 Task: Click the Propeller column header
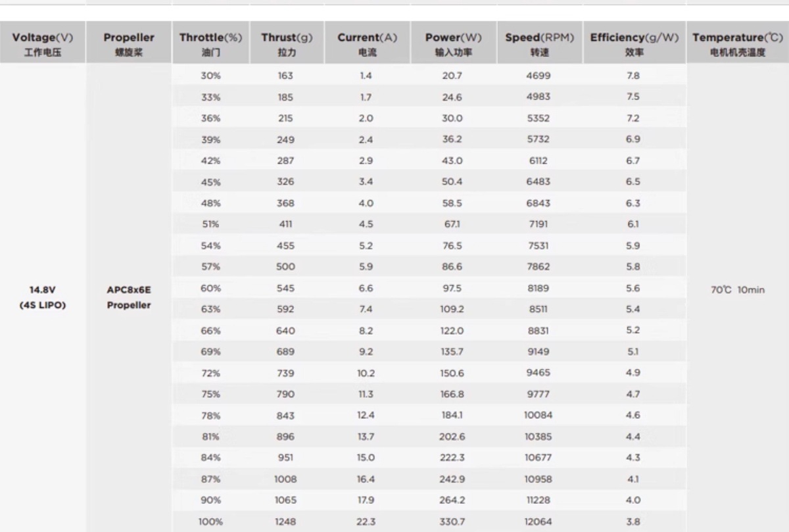[x=129, y=43]
